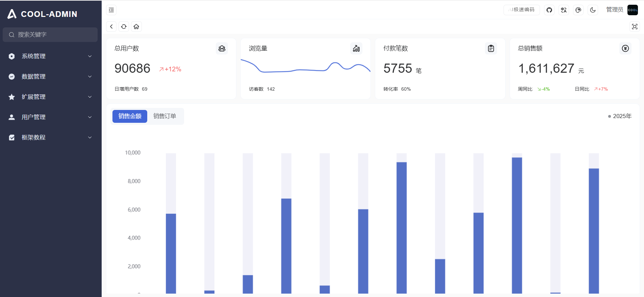Viewport: 644px width, 297px height.
Task: Expand the 数据管理 menu
Action: [x=51, y=76]
